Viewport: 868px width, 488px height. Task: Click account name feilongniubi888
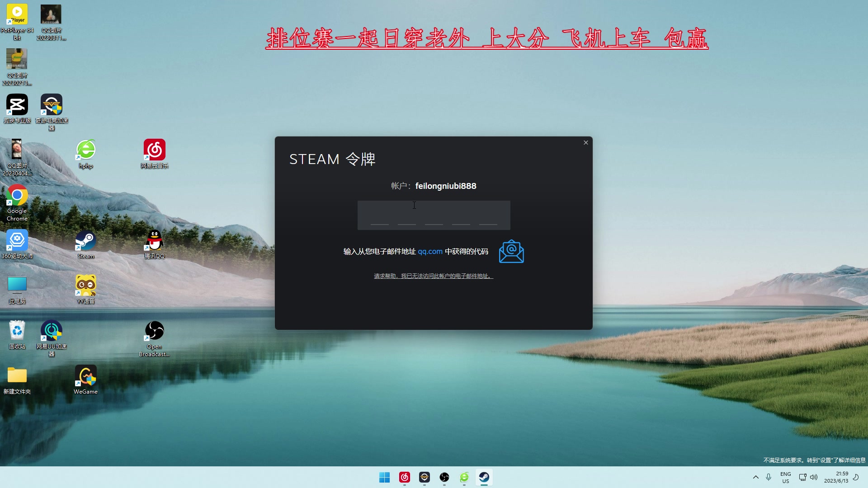click(446, 186)
